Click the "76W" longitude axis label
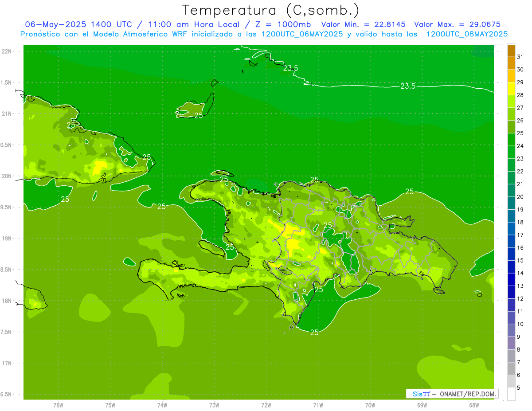Viewport: 532px width, 411px height. [x=58, y=405]
